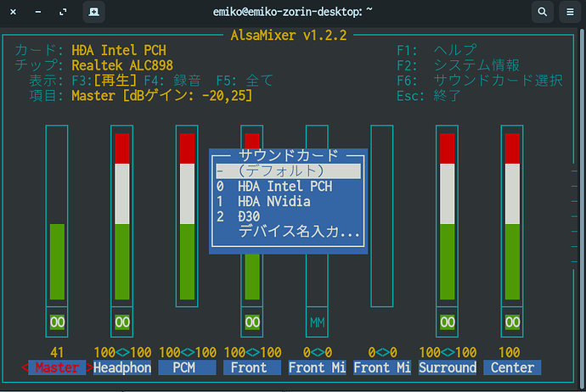Toggle the Headphone mute indicator OO

tap(122, 322)
